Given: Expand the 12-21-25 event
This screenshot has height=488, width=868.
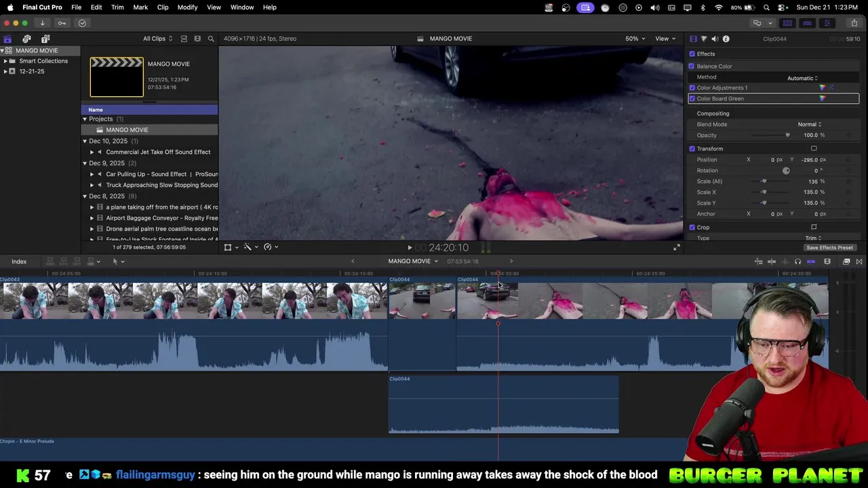Looking at the screenshot, I should tap(5, 71).
